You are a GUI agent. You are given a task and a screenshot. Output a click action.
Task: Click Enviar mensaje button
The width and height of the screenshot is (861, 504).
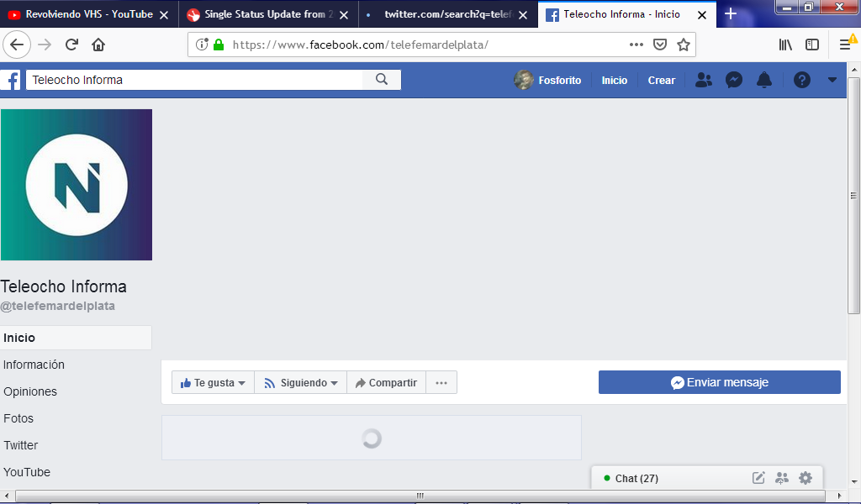(720, 382)
